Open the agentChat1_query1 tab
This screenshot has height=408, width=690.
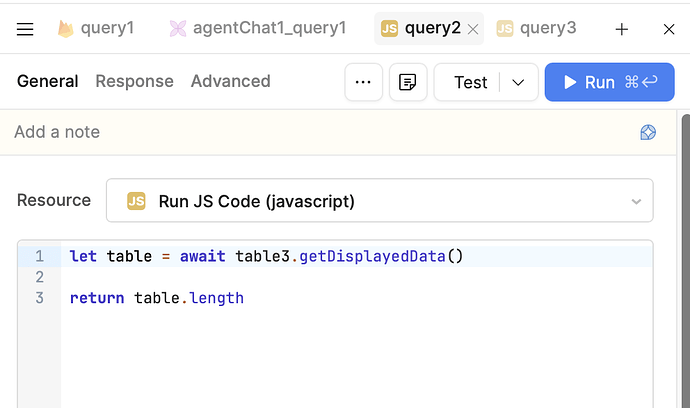point(257,28)
